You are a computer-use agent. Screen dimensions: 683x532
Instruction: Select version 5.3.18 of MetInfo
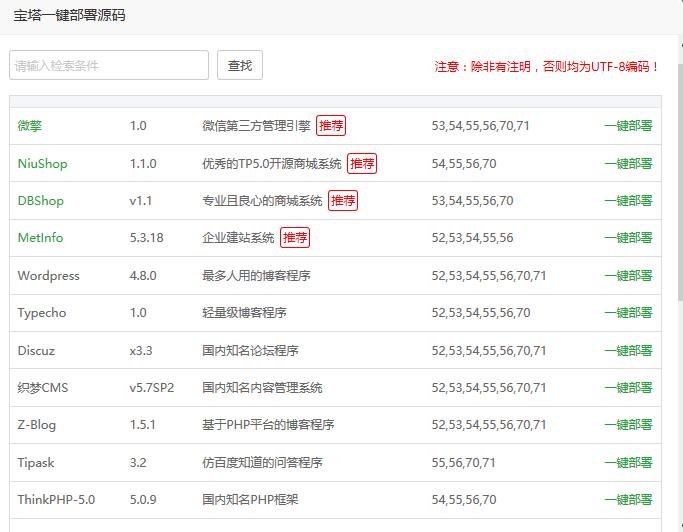146,238
